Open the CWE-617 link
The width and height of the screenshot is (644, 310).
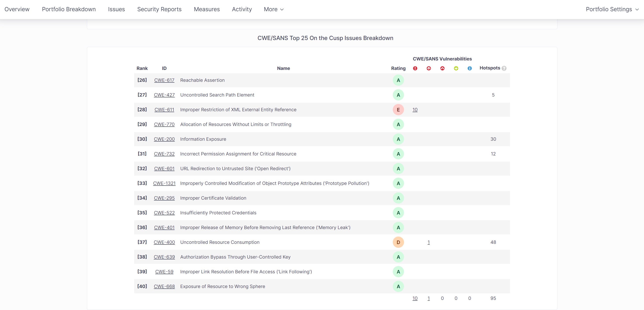coord(164,80)
